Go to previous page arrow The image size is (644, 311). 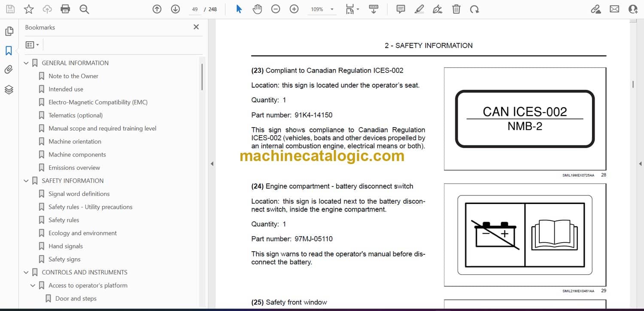[157, 9]
